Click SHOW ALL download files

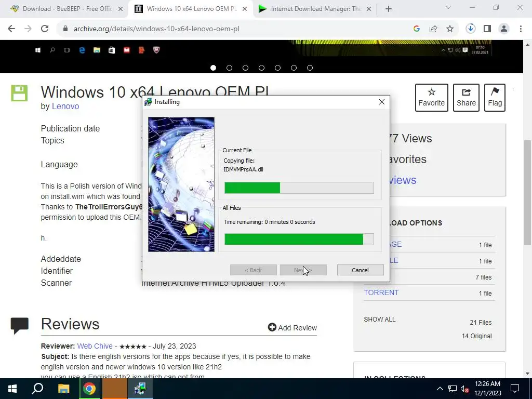pos(380,320)
